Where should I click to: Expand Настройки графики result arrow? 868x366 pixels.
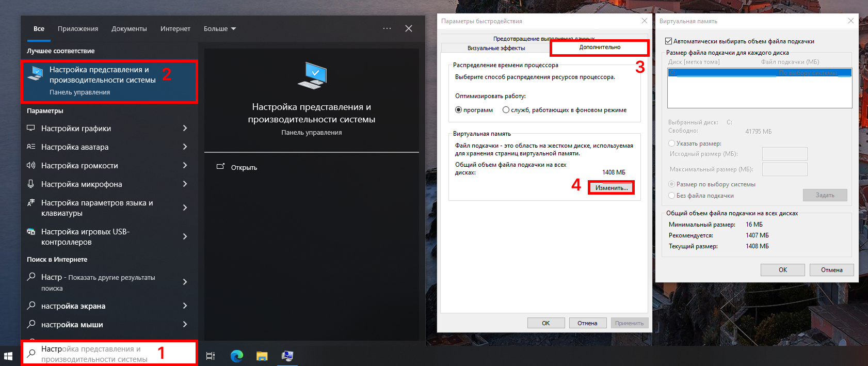point(185,128)
